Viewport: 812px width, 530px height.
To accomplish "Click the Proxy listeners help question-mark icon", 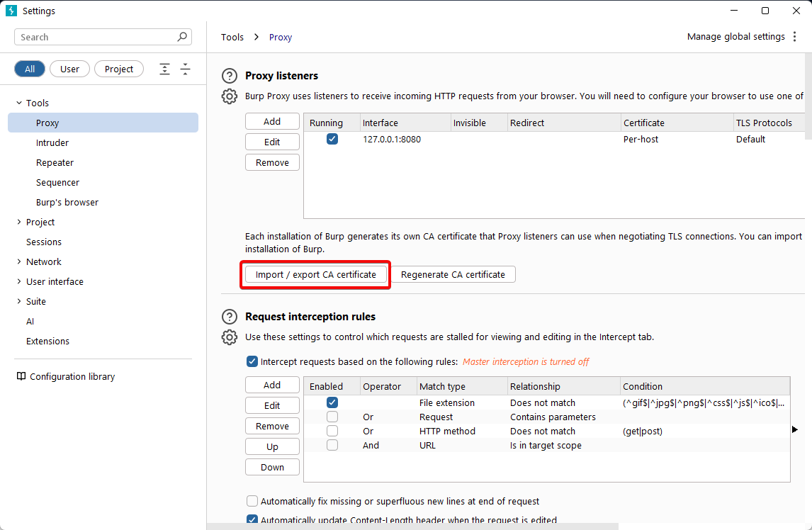I will 230,76.
